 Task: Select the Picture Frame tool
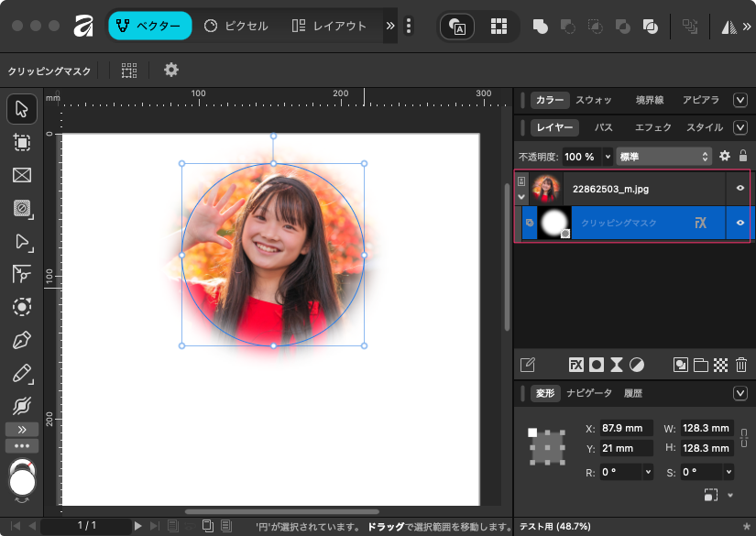pos(22,175)
